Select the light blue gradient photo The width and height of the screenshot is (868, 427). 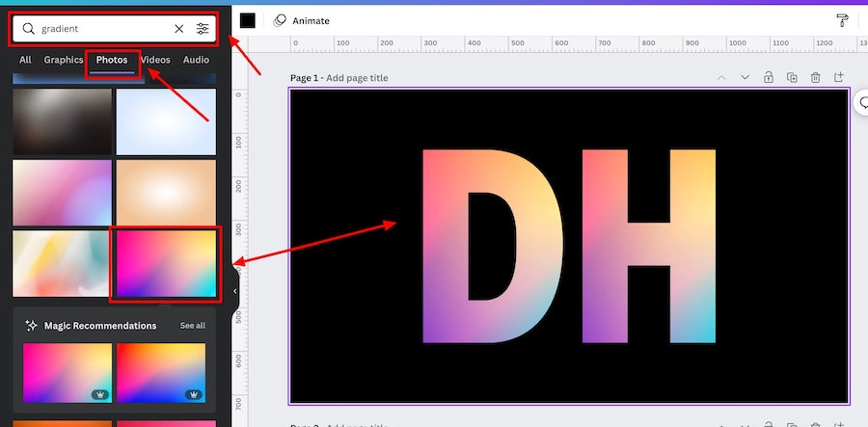pos(166,121)
